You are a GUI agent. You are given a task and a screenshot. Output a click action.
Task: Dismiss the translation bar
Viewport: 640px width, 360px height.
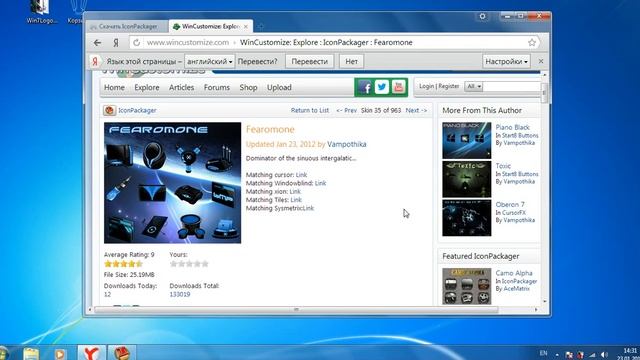(541, 61)
